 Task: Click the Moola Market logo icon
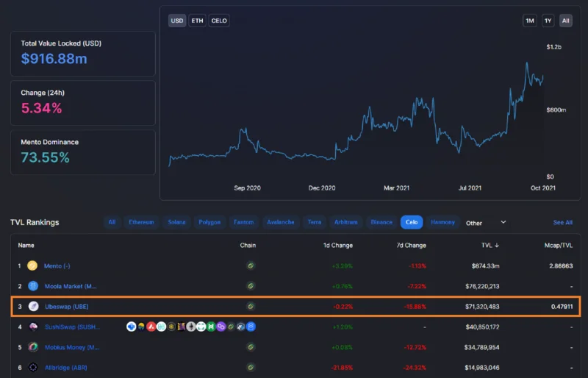33,286
